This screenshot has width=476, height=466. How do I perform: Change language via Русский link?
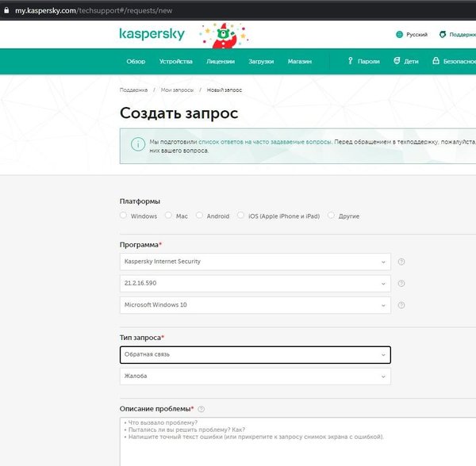416,35
